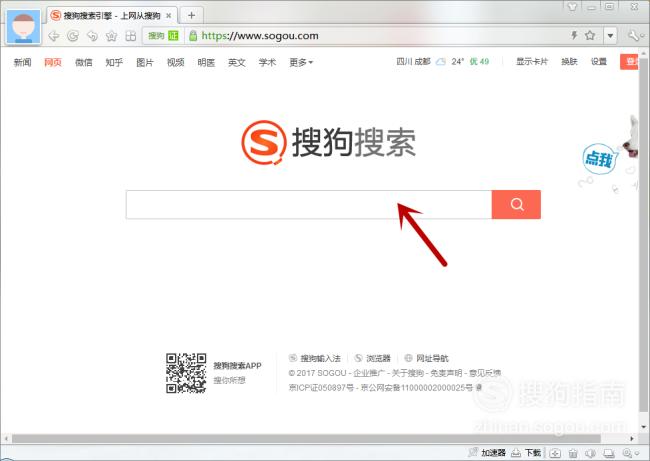
Task: Open the 学术 search category
Action: point(267,63)
